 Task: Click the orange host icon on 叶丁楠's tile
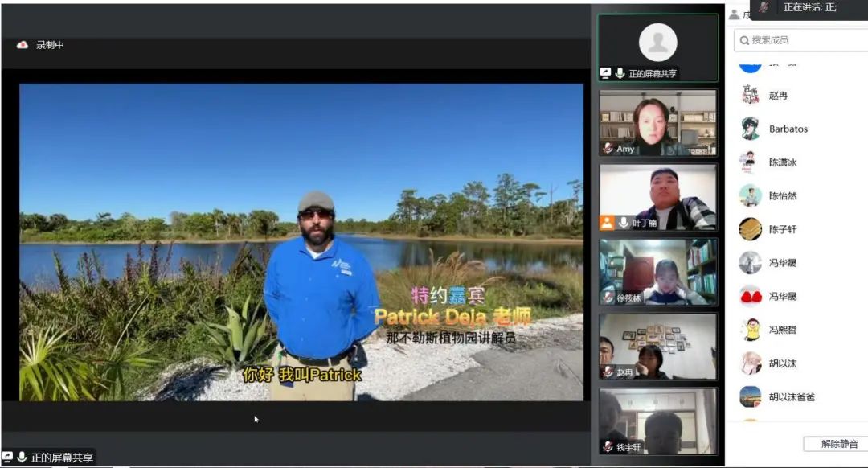click(x=608, y=223)
